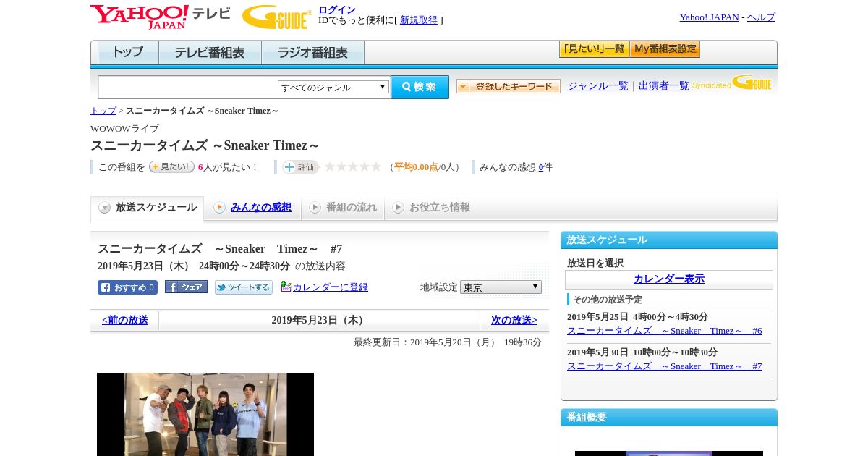Click the 2019年5月23日(木) date heading

(x=320, y=320)
